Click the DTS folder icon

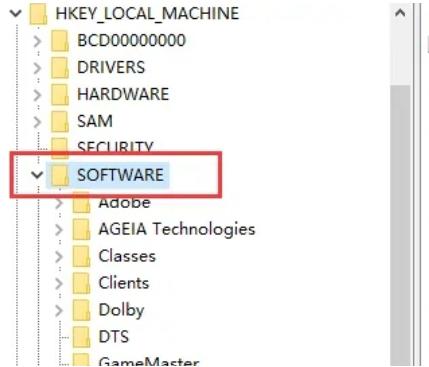81,337
